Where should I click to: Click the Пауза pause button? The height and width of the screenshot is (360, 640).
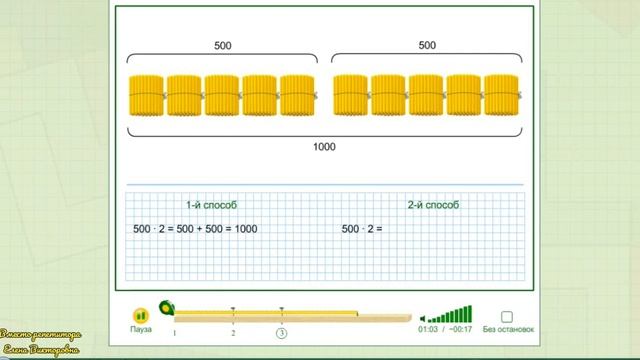click(x=141, y=316)
